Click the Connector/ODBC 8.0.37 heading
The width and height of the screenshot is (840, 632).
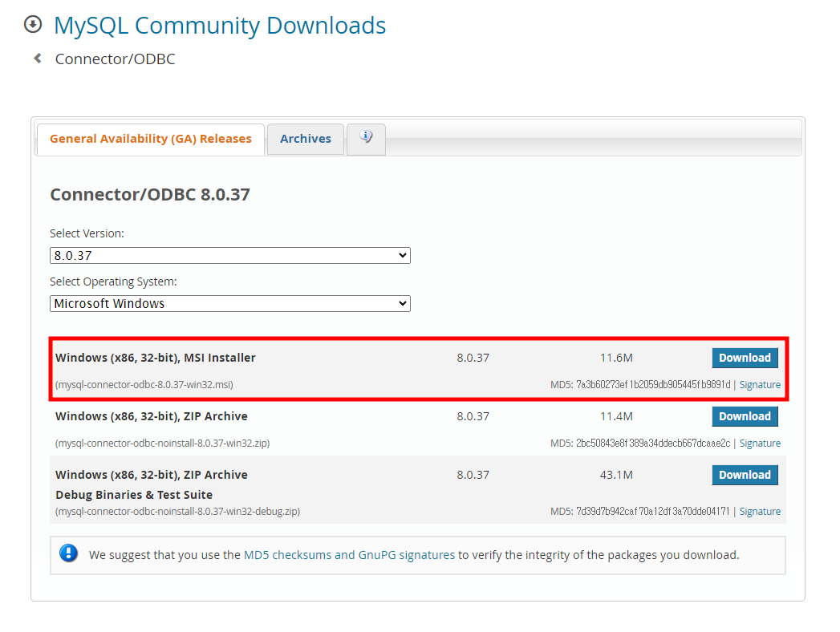(150, 194)
